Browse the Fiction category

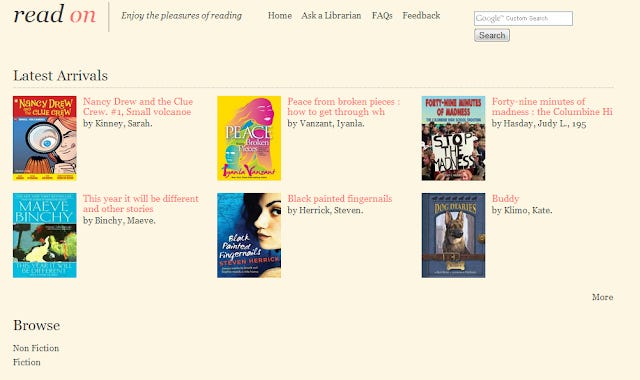coord(27,362)
